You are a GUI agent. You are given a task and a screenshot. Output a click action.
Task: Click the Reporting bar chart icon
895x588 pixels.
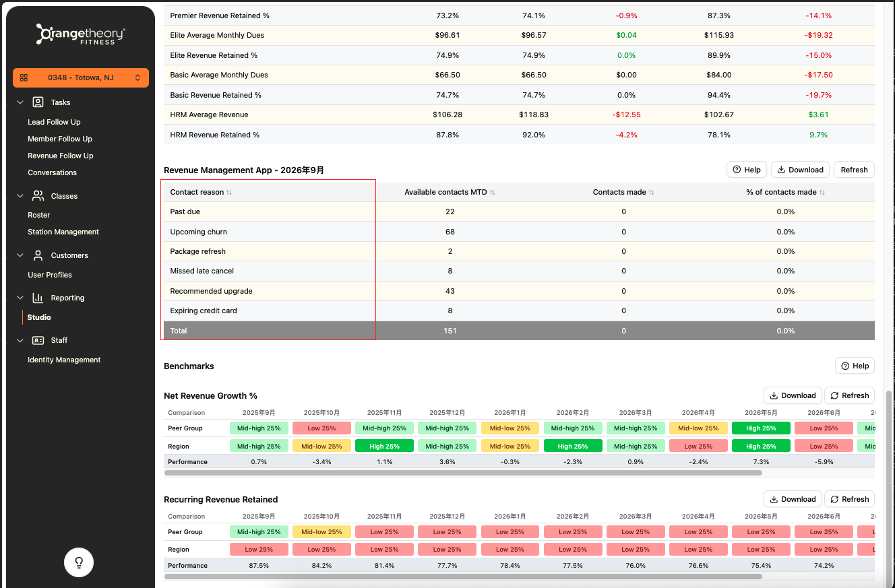pyautogui.click(x=38, y=298)
